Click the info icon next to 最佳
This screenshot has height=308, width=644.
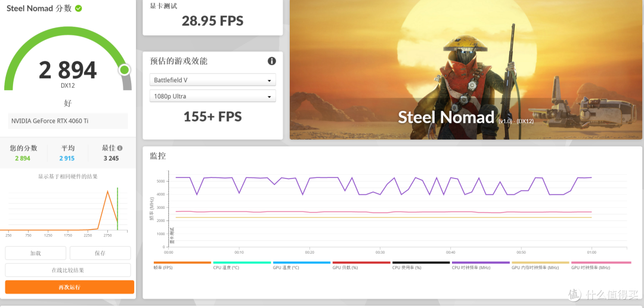click(119, 148)
